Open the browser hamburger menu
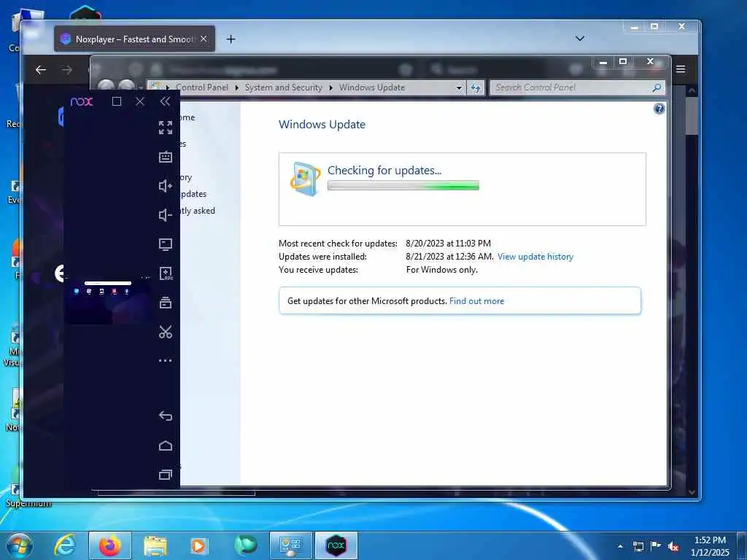 (x=681, y=69)
